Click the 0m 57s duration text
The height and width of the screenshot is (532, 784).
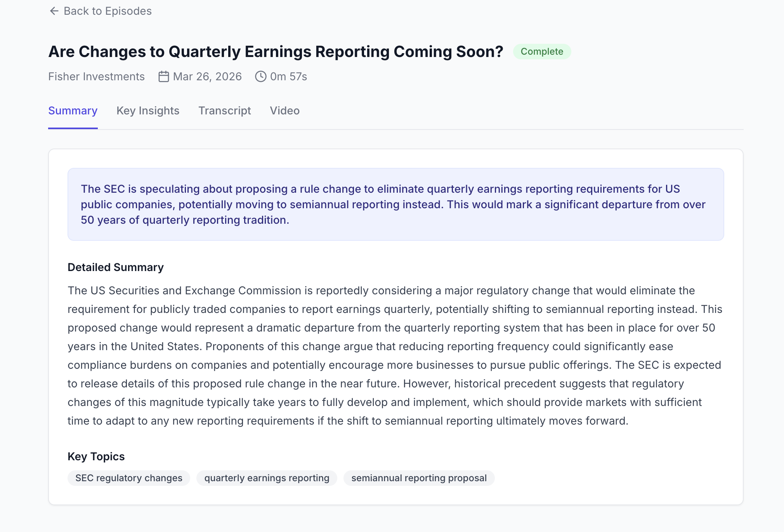click(x=288, y=76)
